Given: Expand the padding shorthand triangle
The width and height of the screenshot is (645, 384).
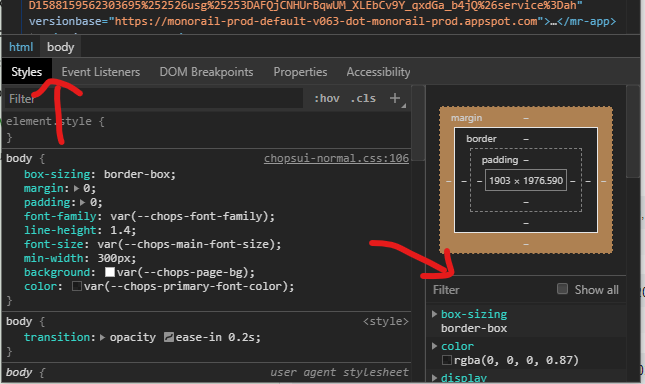Looking at the screenshot, I should pyautogui.click(x=83, y=202).
